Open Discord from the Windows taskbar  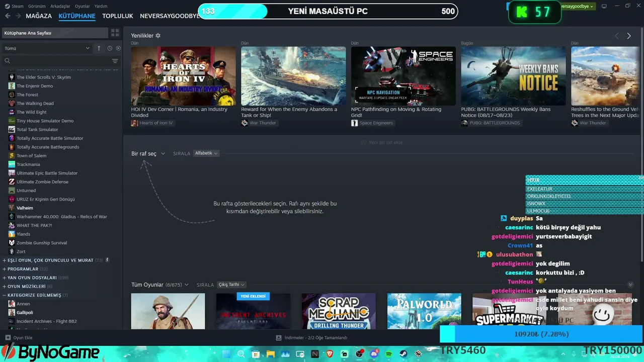click(x=374, y=354)
